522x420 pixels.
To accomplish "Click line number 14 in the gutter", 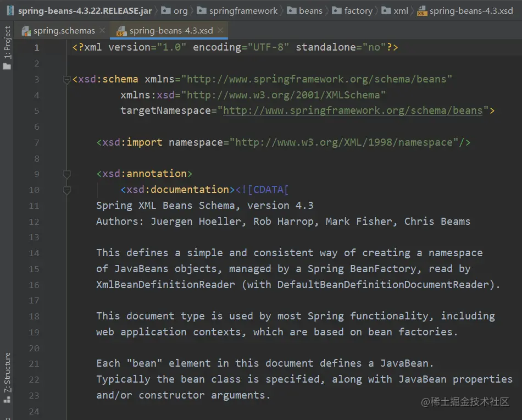I will point(34,253).
